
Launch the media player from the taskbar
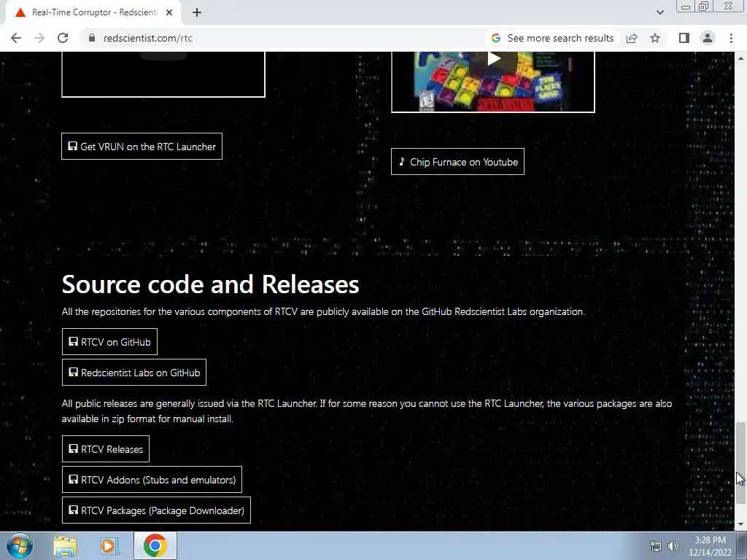108,546
